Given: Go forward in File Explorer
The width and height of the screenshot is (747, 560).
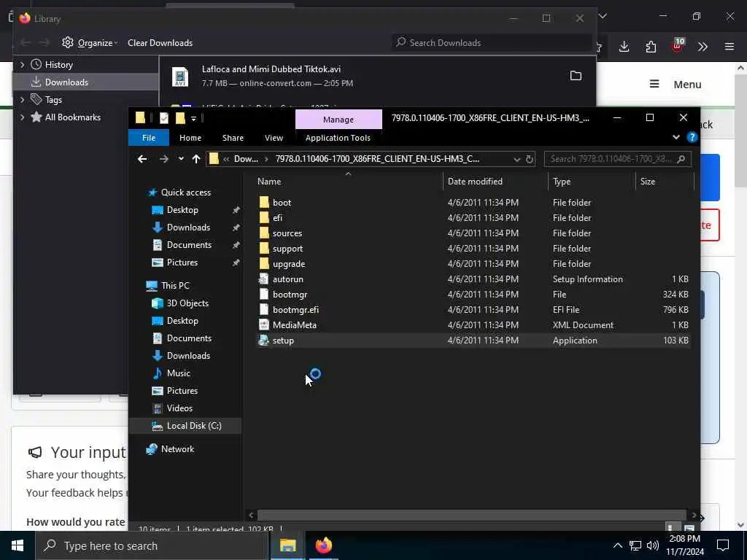Looking at the screenshot, I should click(164, 159).
